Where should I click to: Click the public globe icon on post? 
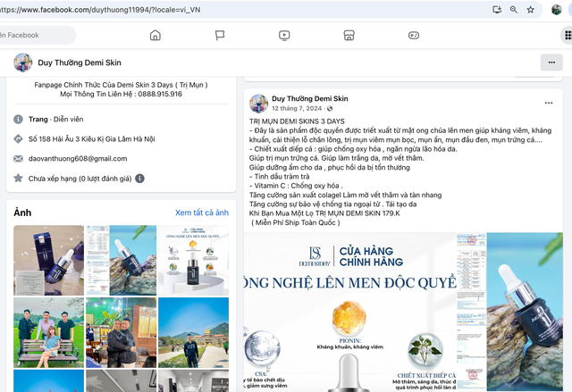tap(330, 109)
